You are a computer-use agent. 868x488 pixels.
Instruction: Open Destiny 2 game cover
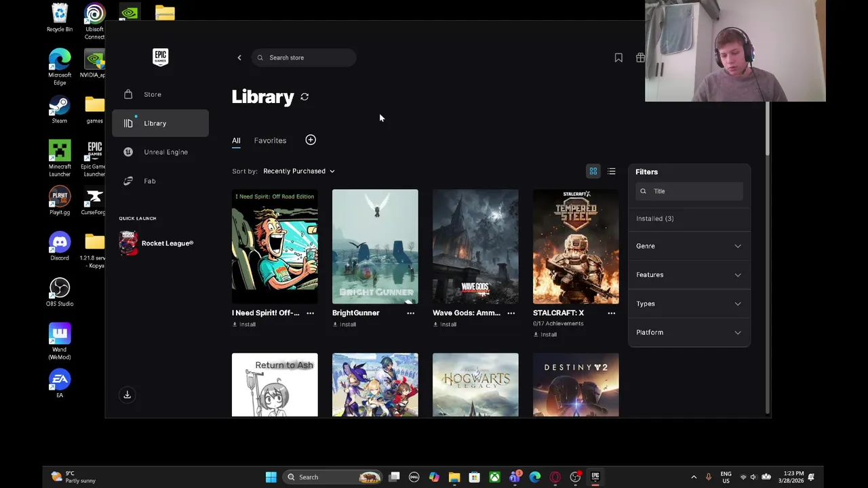tap(576, 384)
